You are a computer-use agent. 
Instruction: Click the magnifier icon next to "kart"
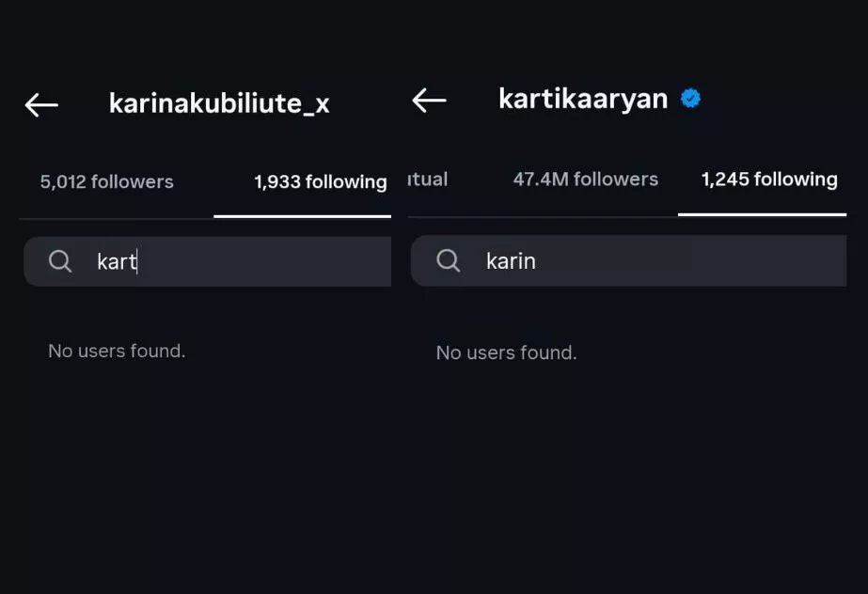click(x=60, y=261)
